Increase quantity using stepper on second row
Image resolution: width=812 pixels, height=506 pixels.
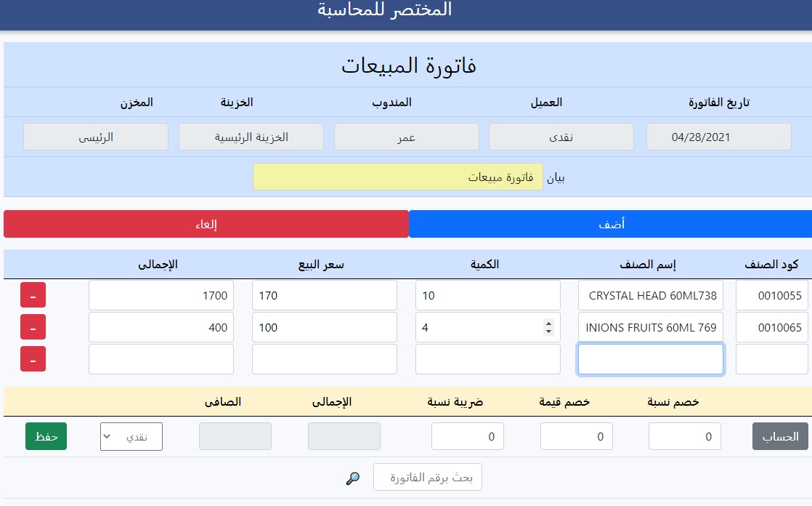tap(548, 324)
